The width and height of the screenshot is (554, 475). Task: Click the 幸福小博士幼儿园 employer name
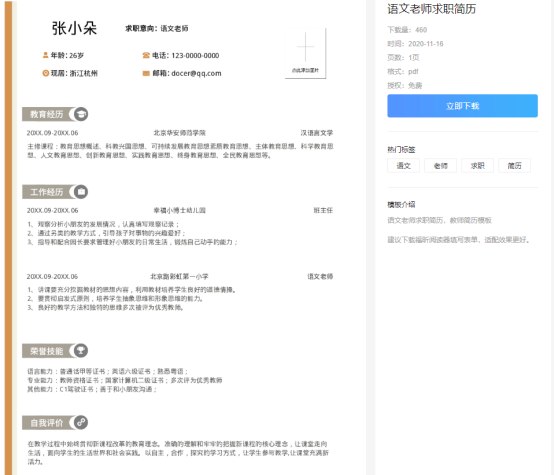179,210
